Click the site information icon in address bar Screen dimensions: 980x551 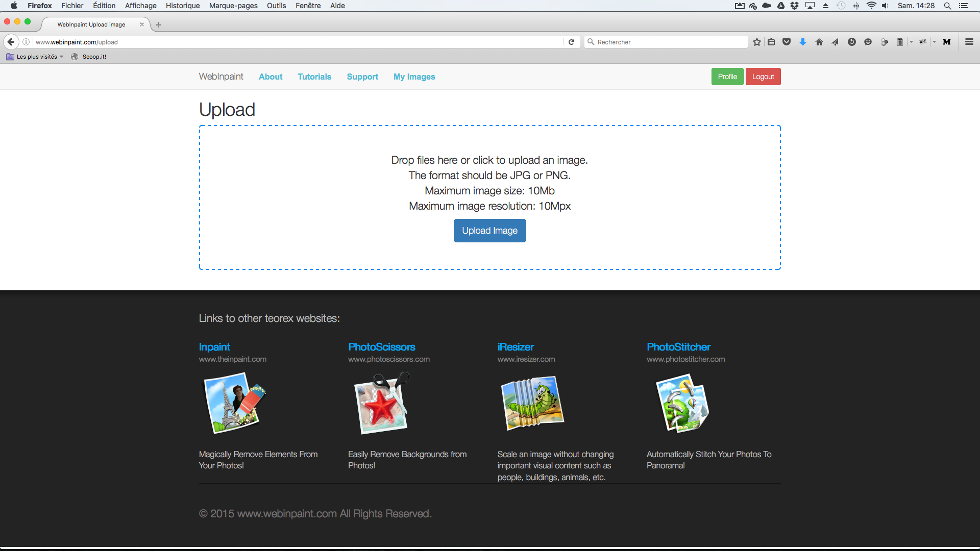[x=26, y=42]
